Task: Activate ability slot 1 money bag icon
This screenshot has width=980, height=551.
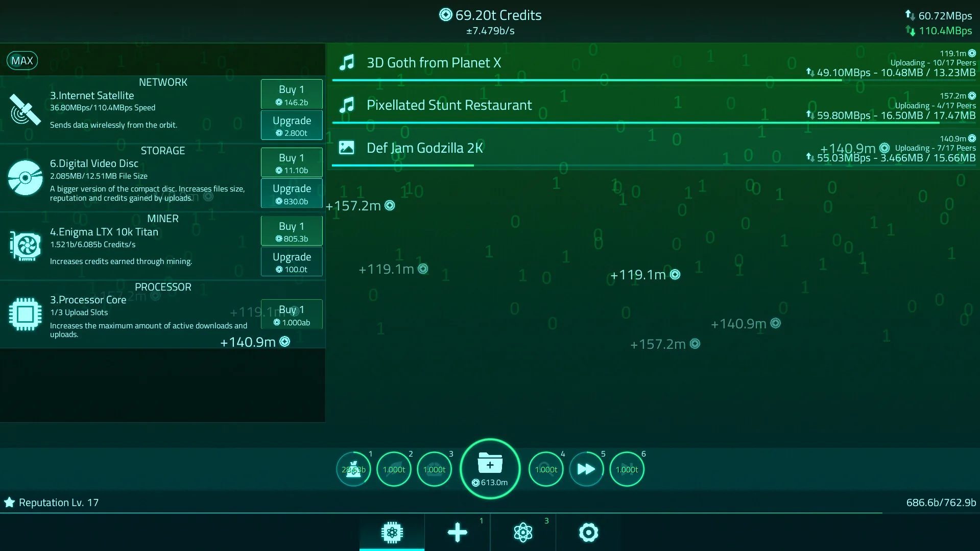Action: (x=353, y=469)
